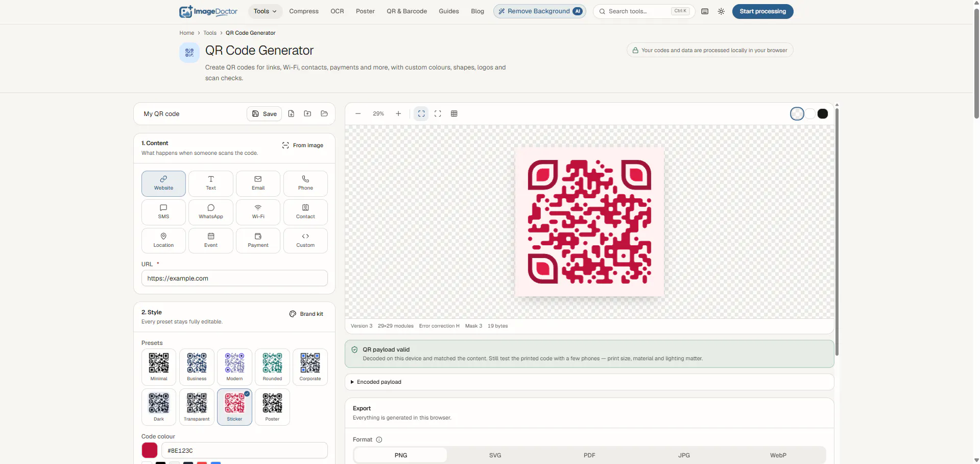Apply the Minimal style preset
Image resolution: width=980 pixels, height=464 pixels.
[x=159, y=367]
